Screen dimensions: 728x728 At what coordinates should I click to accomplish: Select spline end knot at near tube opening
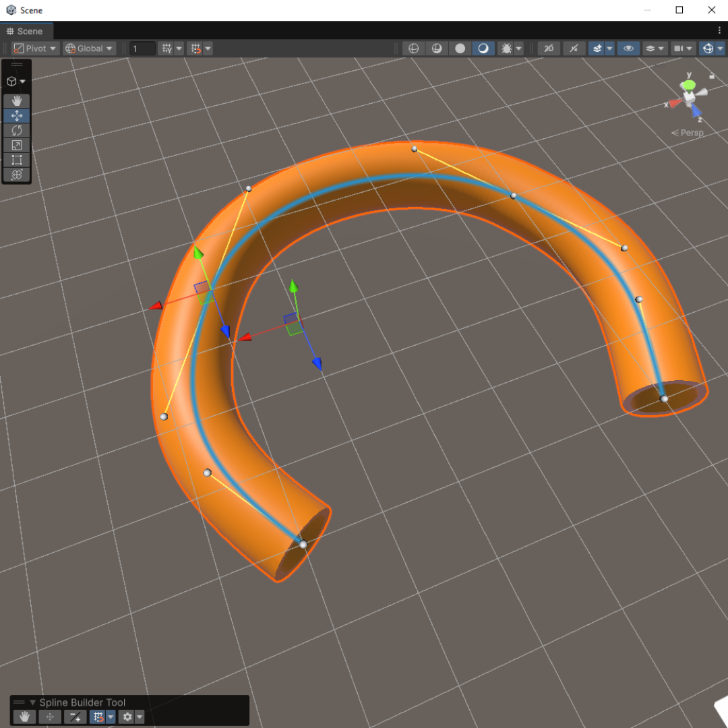[x=303, y=544]
